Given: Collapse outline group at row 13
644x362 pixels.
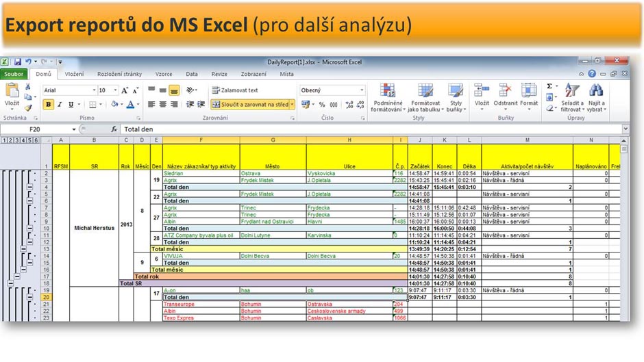Looking at the screenshot, I should 23,248.
